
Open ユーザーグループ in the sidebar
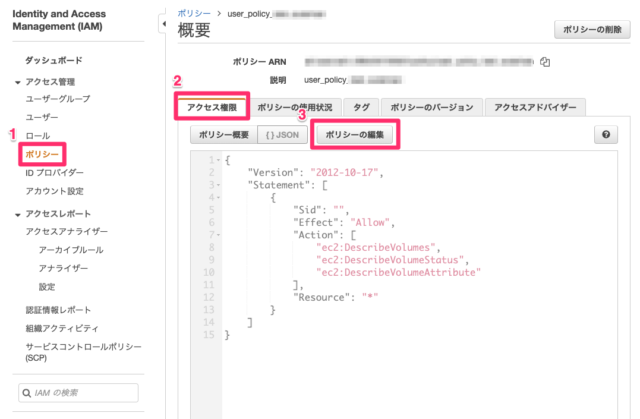pos(58,99)
